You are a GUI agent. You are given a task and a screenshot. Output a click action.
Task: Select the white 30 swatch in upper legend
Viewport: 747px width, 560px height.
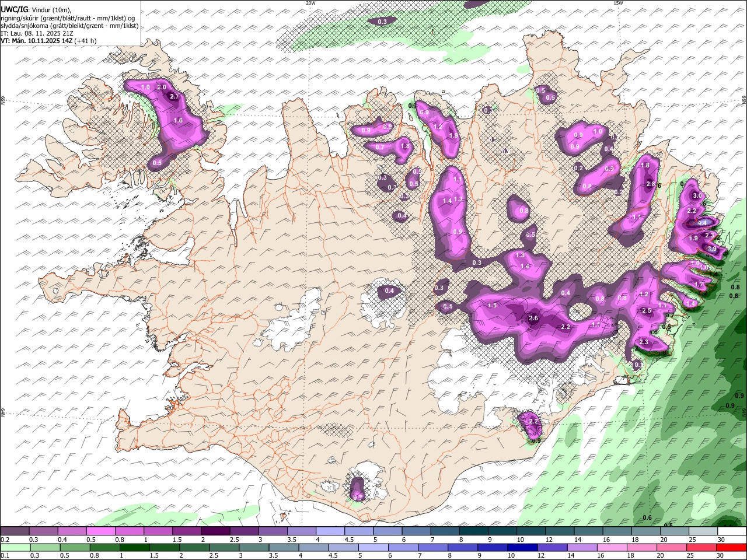(x=731, y=531)
